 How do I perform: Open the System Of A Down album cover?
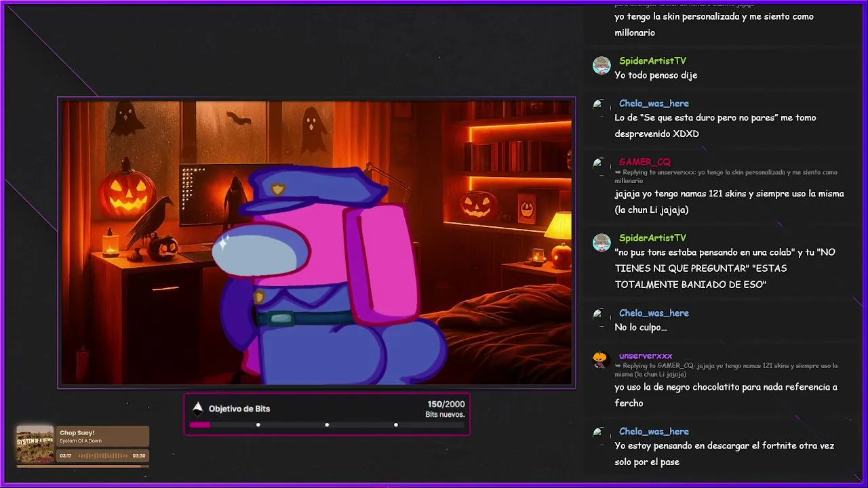point(35,445)
